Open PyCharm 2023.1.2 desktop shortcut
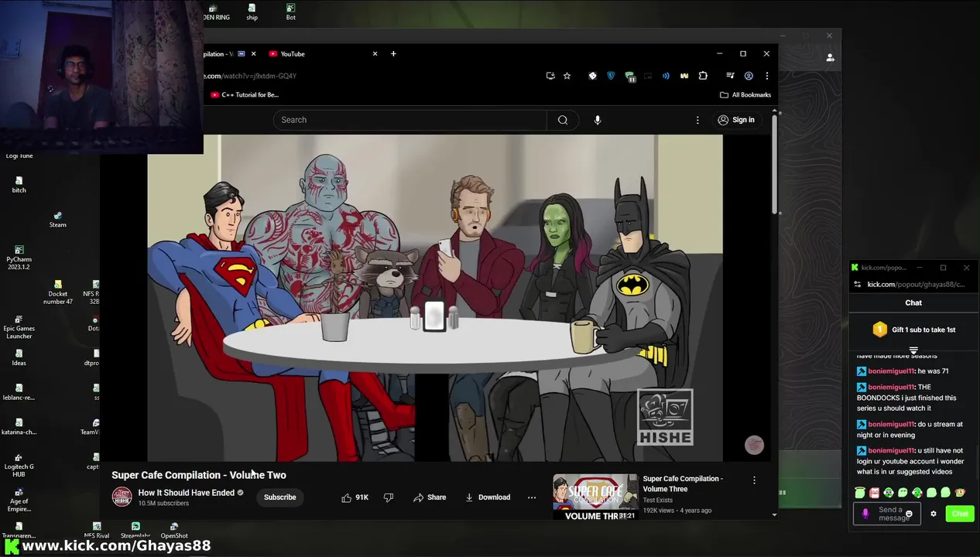The height and width of the screenshot is (557, 980). pos(19,258)
